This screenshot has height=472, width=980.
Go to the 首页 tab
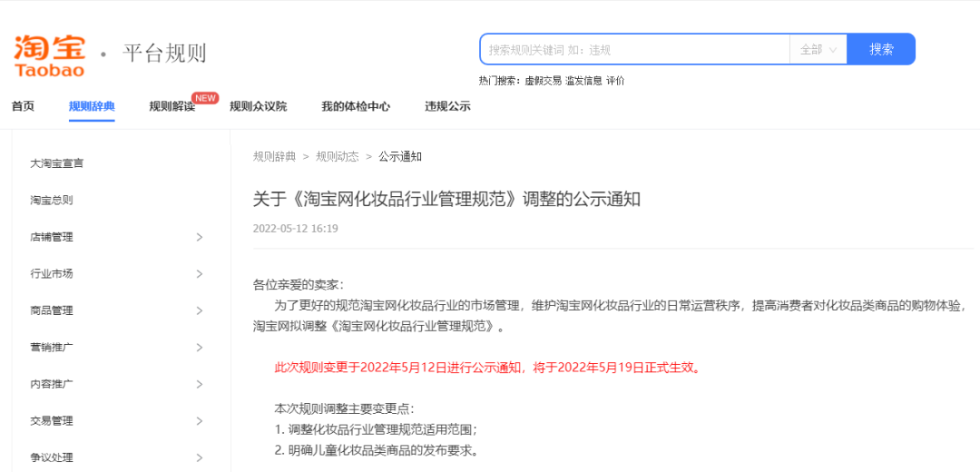[23, 106]
